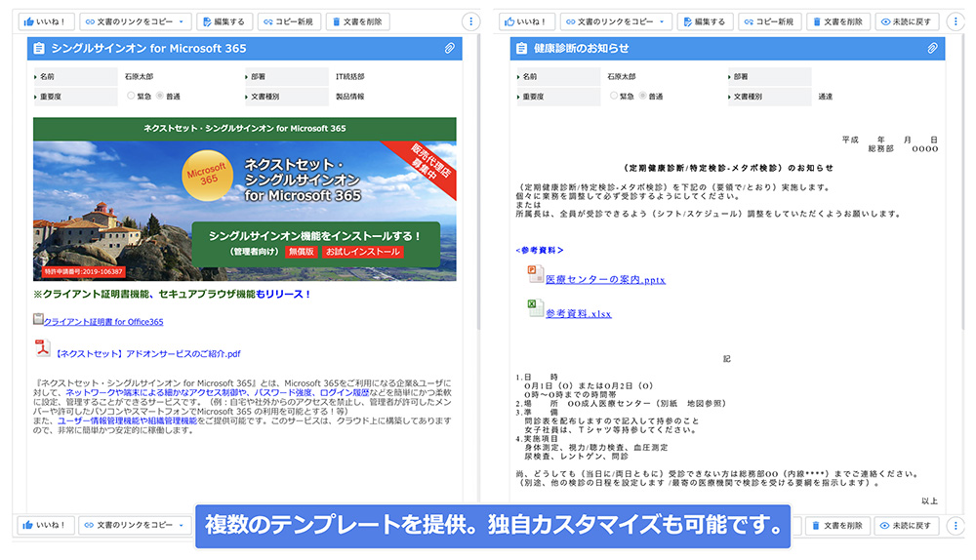This screenshot has height=560, width=976.
Task: Click the <参考資料> heading text
Action: [x=539, y=250]
